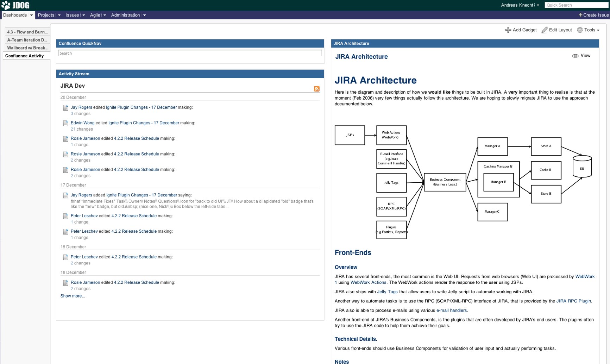Open the Issues dropdown arrow

[x=83, y=15]
